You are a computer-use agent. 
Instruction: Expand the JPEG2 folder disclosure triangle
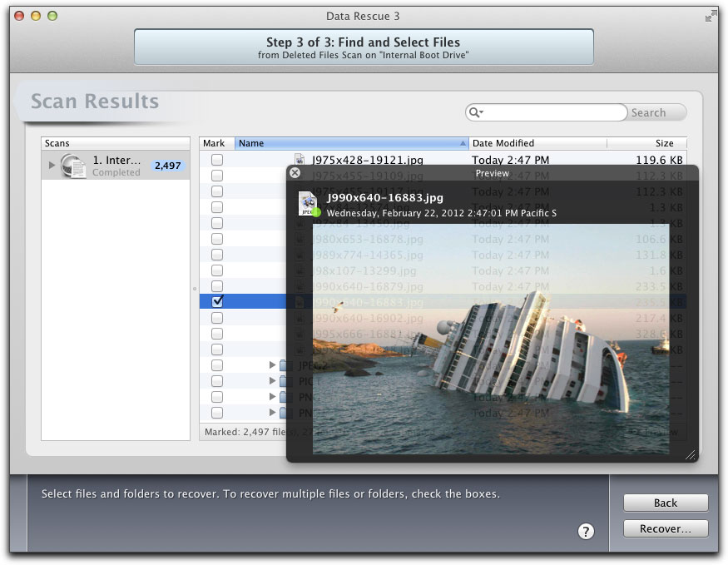coord(272,365)
